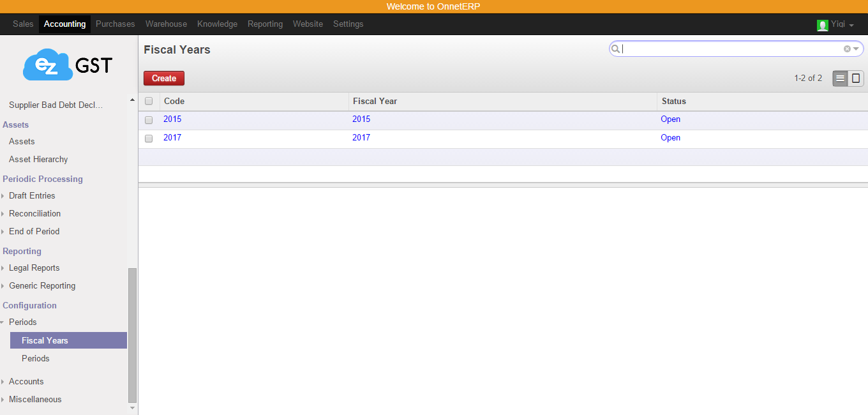Check the 2015 row checkbox

(149, 119)
